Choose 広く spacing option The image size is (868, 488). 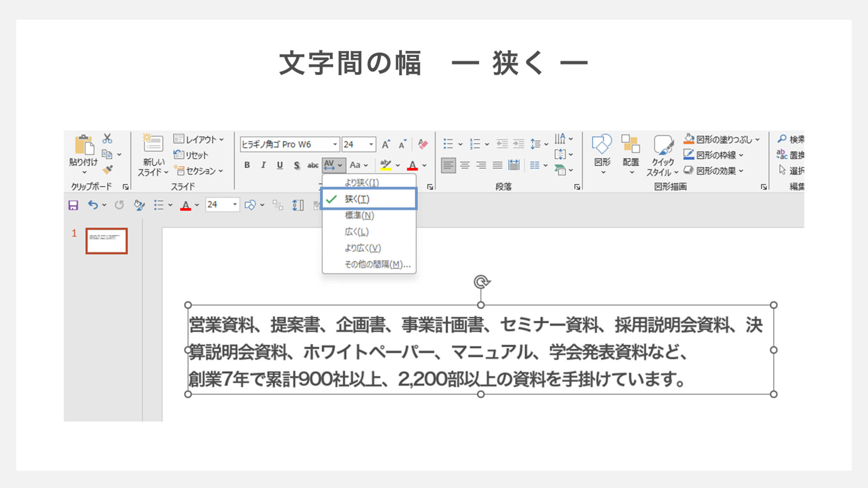369,232
